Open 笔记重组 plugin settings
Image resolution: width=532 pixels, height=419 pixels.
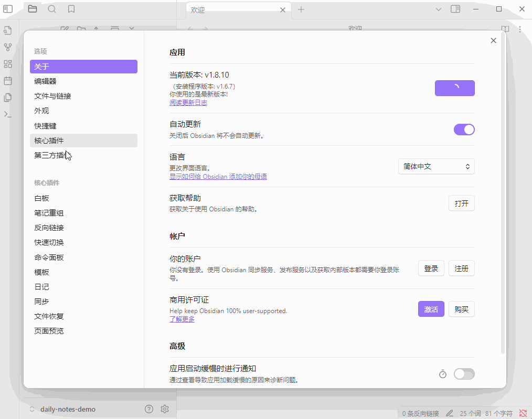tap(83, 213)
